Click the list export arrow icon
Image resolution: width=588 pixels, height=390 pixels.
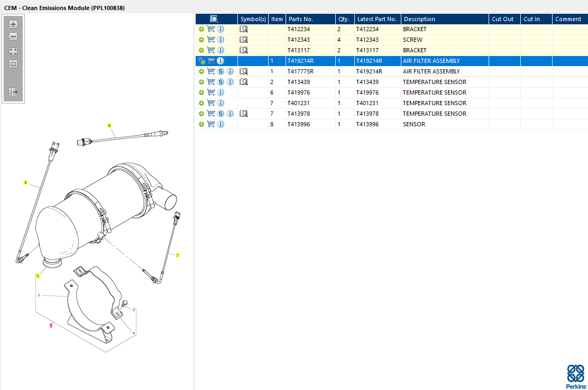[13, 92]
